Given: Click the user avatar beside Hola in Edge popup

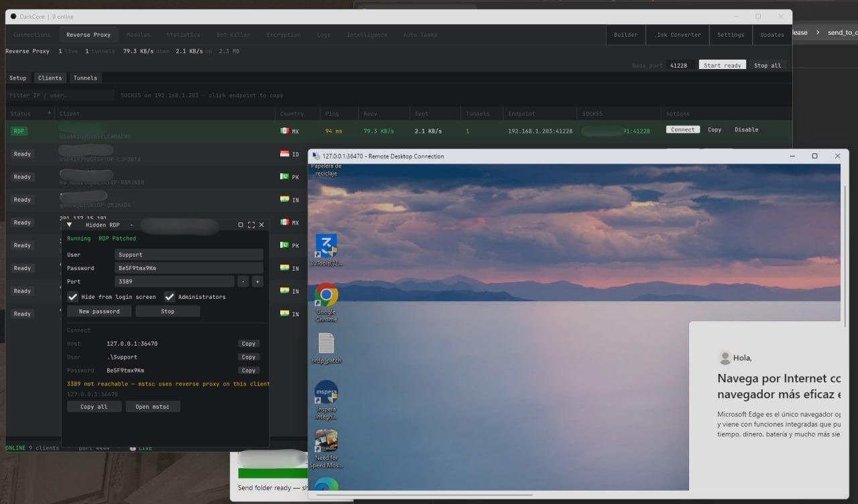Looking at the screenshot, I should click(724, 357).
